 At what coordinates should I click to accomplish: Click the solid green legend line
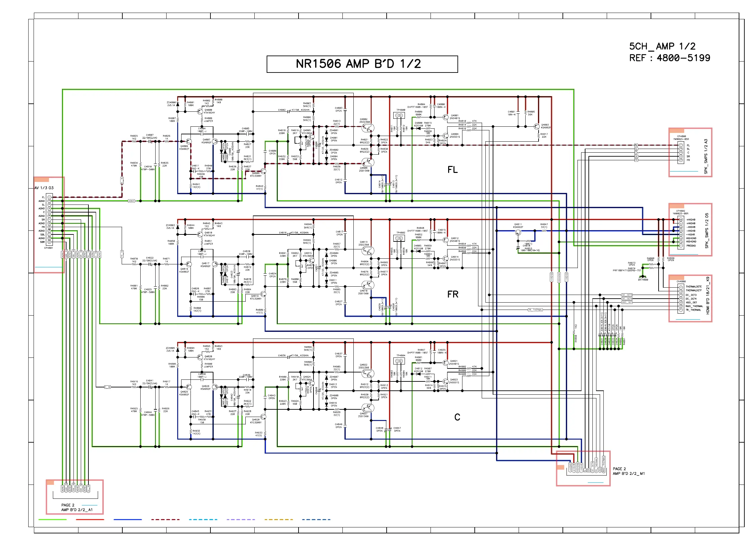(53, 519)
